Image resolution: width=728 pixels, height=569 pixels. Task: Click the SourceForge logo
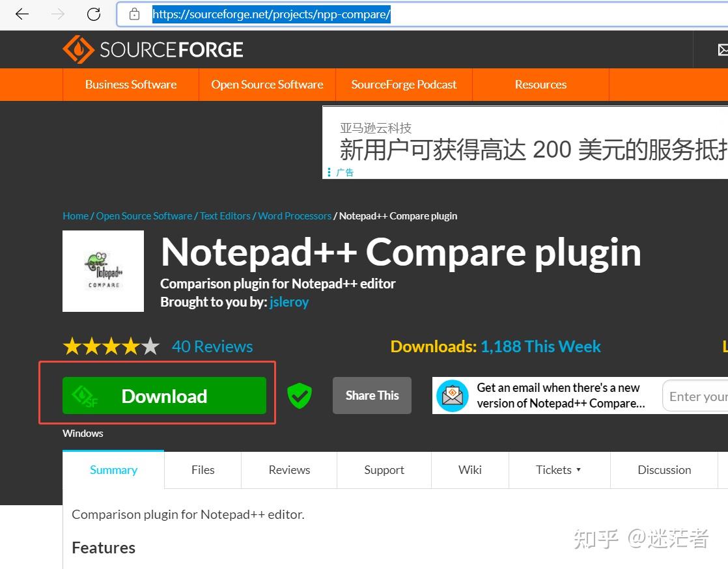[x=153, y=49]
